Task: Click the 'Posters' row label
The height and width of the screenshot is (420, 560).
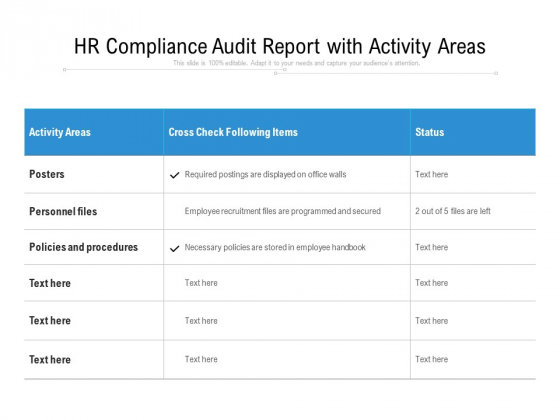Action: click(47, 174)
